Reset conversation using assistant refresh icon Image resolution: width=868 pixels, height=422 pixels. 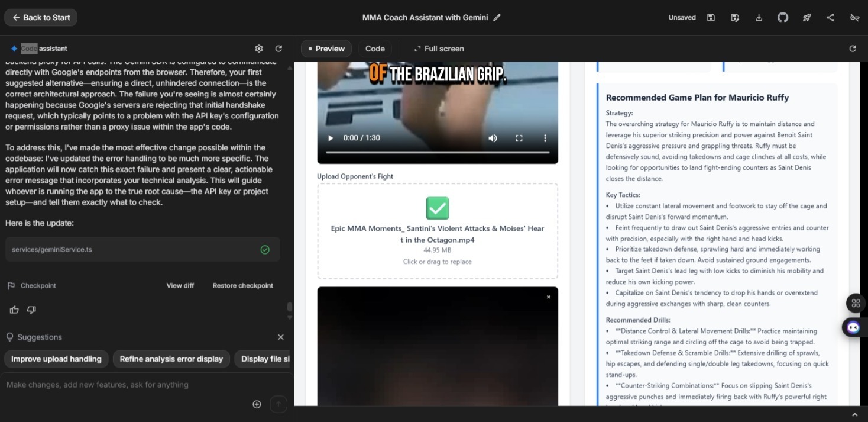pos(279,49)
